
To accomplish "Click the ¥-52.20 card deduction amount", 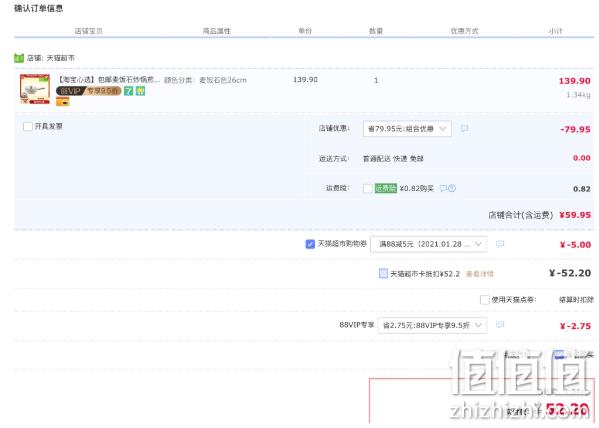I will coord(570,273).
